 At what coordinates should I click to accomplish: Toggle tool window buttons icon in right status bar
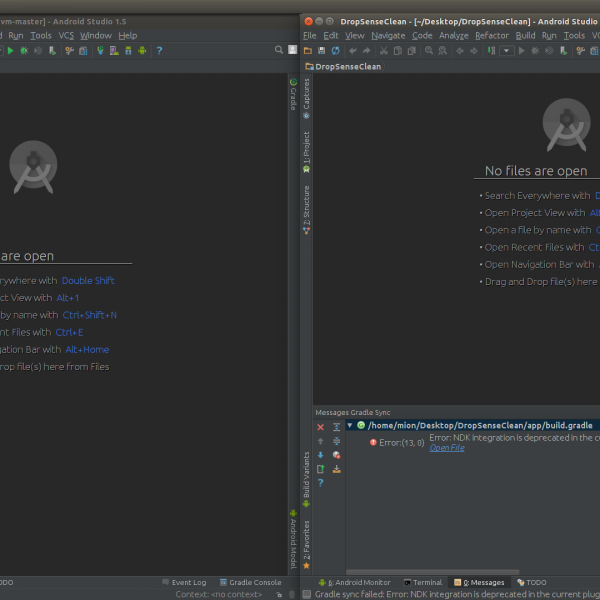307,594
